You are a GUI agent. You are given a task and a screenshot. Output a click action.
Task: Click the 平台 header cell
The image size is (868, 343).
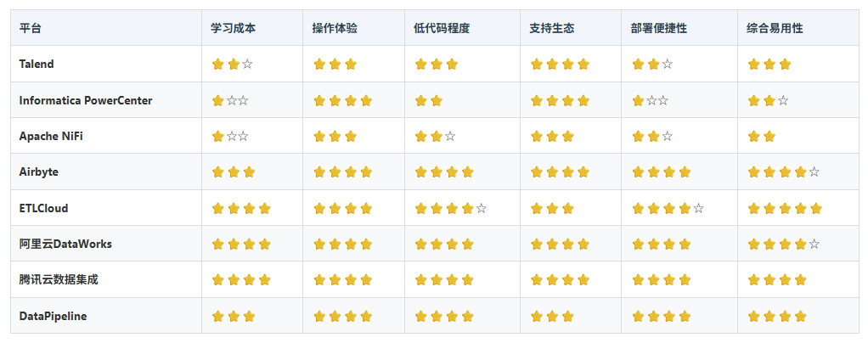pos(30,28)
